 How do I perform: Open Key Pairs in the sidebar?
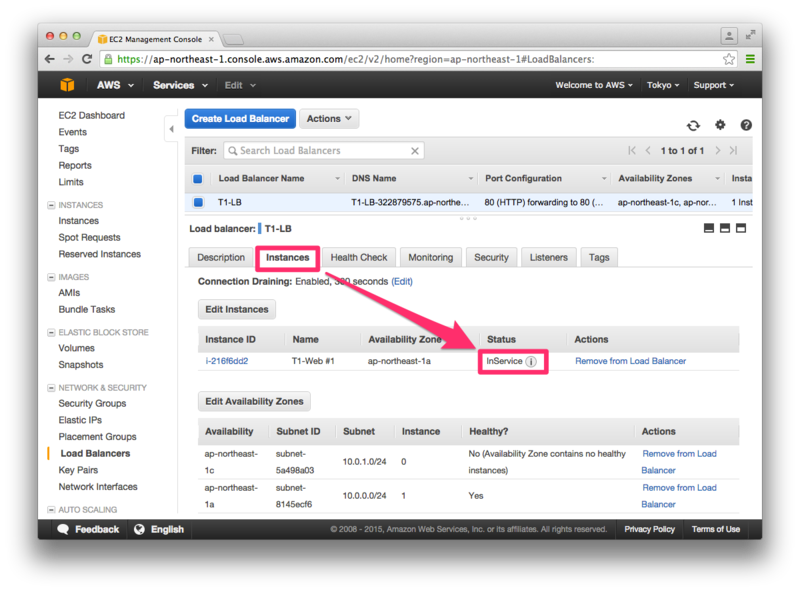(x=78, y=470)
